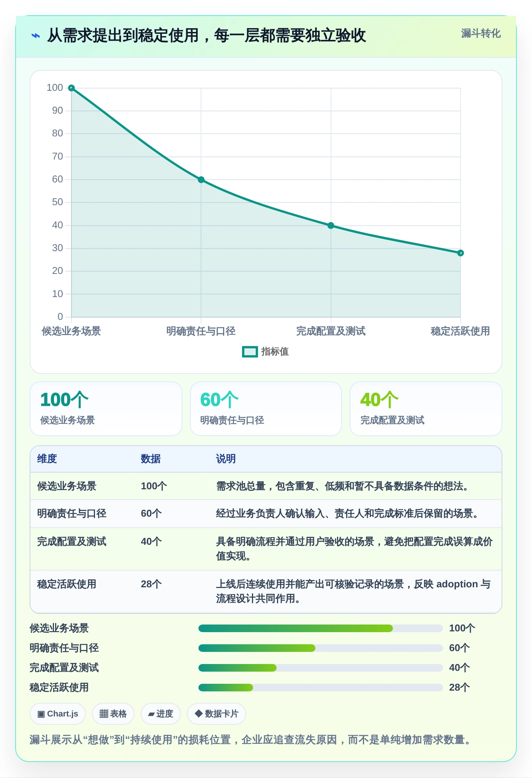Select the 稳定活跃使用 table row cell

click(x=67, y=584)
